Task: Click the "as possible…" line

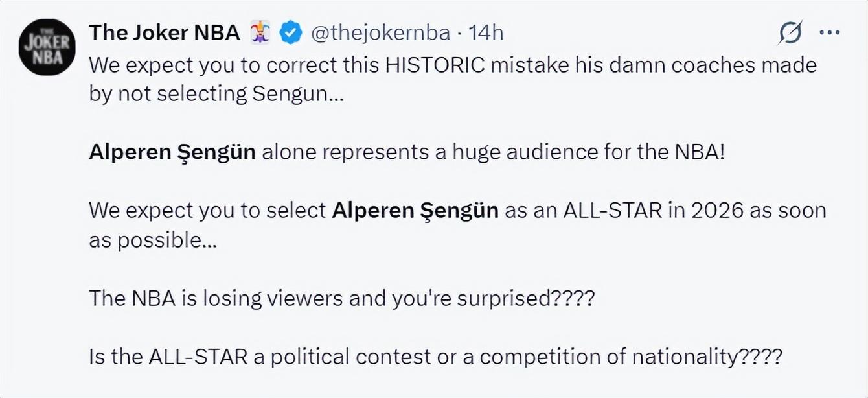Action: click(x=153, y=240)
